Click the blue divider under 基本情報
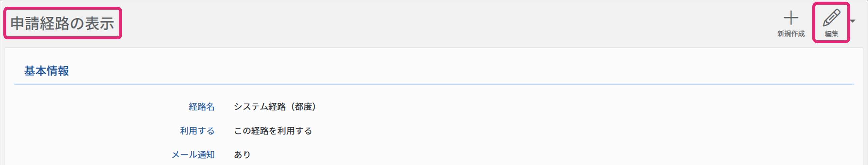The height and width of the screenshot is (165, 868). pyautogui.click(x=434, y=84)
